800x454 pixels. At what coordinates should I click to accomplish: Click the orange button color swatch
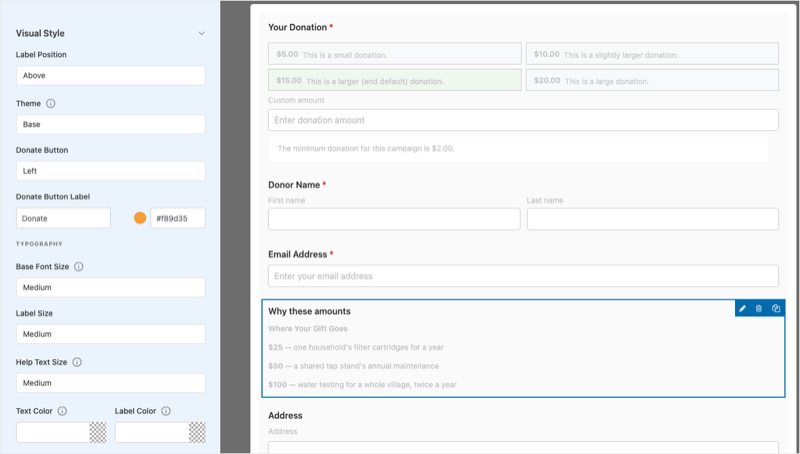click(140, 218)
